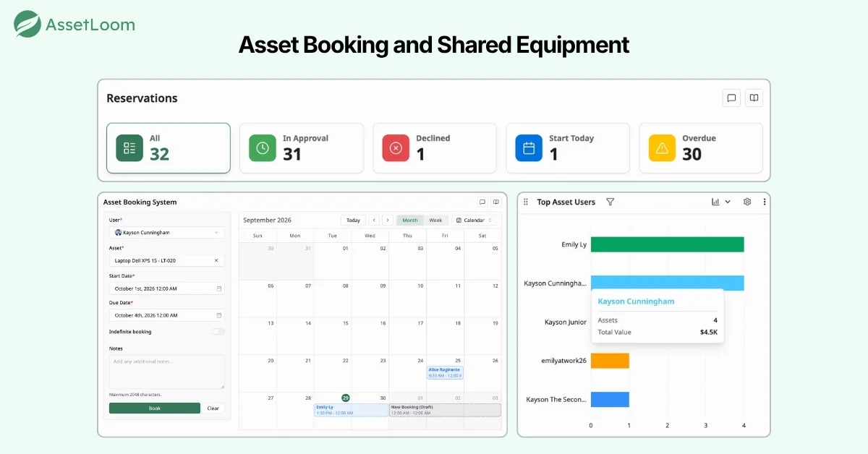
Task: Click the green list icon on All card
Action: (x=129, y=148)
